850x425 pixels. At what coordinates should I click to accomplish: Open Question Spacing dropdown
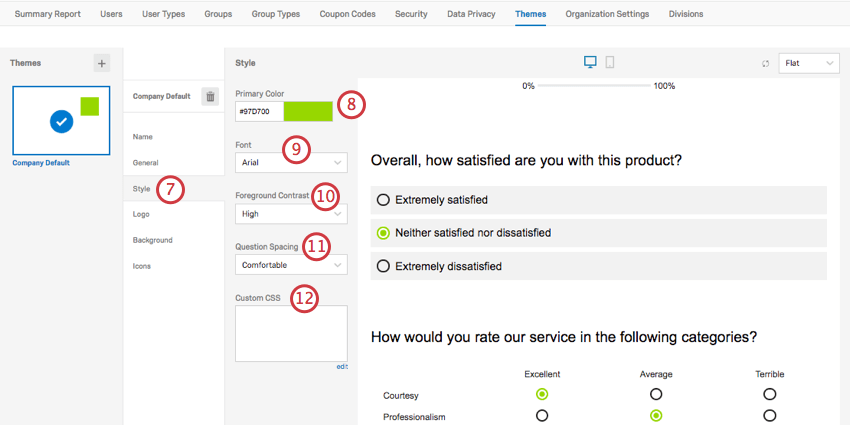291,265
